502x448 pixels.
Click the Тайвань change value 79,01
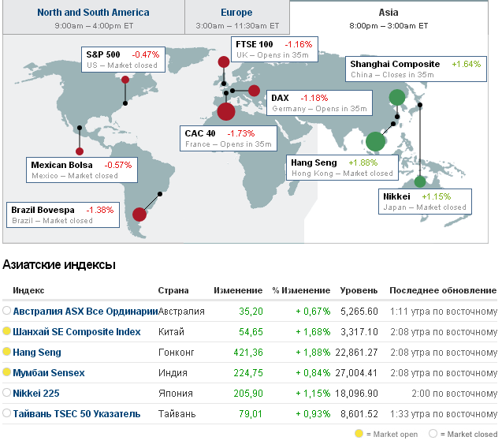(x=251, y=414)
